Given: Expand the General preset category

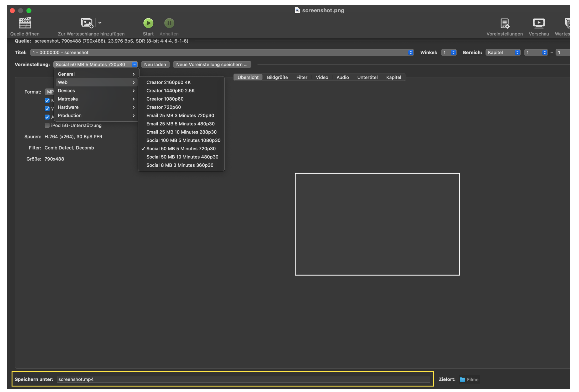Looking at the screenshot, I should click(96, 74).
